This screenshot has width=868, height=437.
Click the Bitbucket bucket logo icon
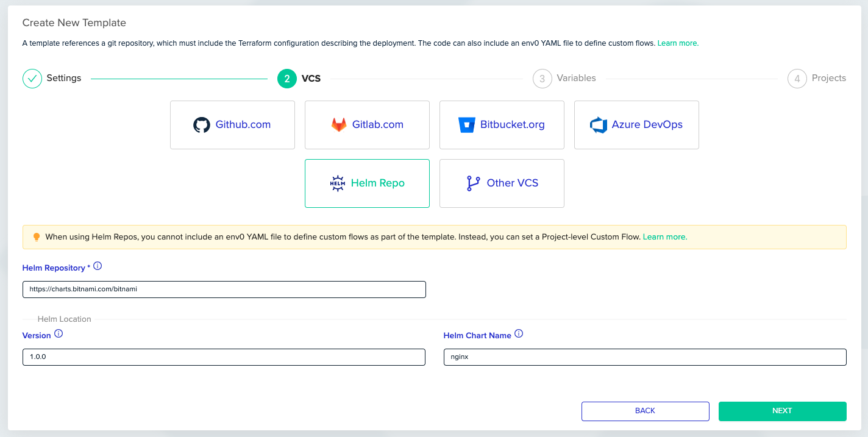tap(466, 125)
